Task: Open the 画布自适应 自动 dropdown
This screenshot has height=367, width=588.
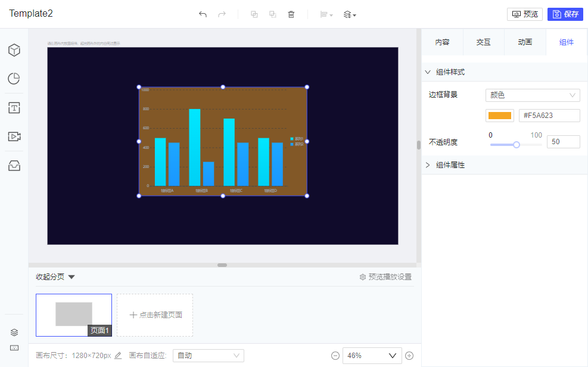Action: tap(209, 355)
